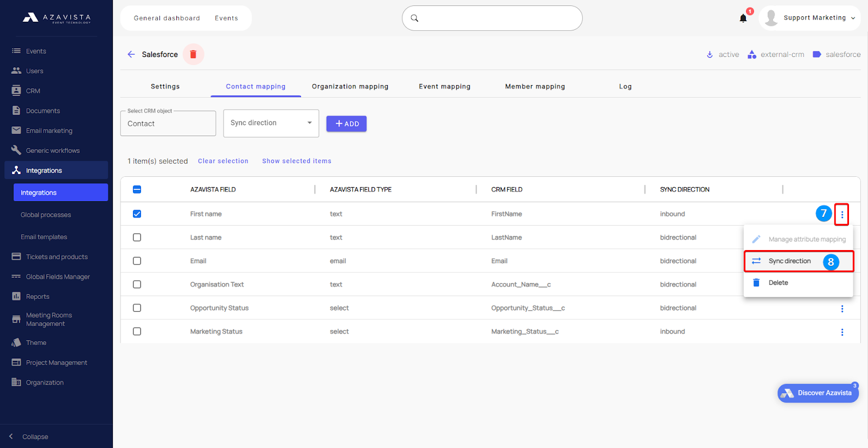
Task: Select the Contact mapping tab
Action: (x=256, y=86)
